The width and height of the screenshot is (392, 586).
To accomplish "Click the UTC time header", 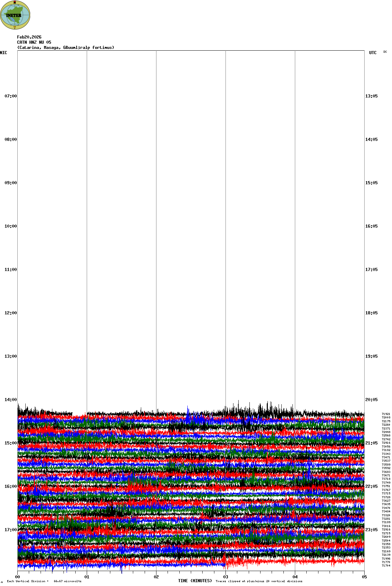I will coord(373,53).
